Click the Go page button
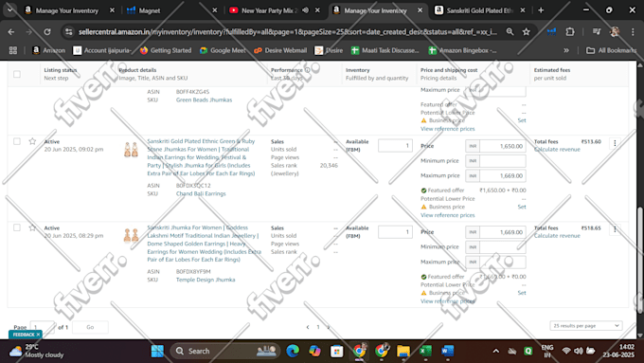 pos(90,327)
